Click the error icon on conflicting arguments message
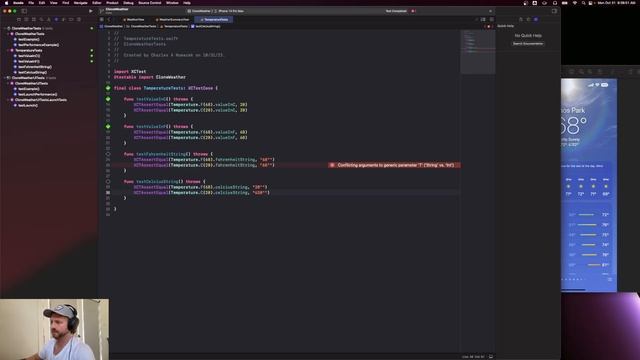Viewport: 640px width, 360px height. 332,165
